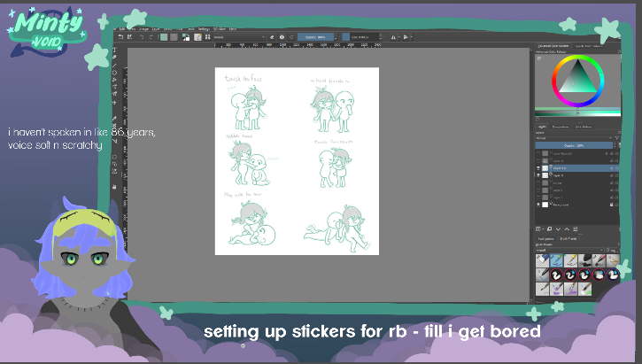Select the text tool in the toolbox
Viewport: 642px width, 364px height.
tap(114, 50)
